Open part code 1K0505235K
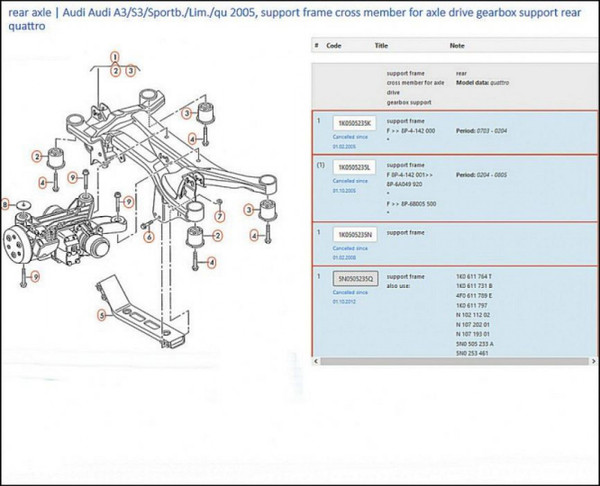Image resolution: width=600 pixels, height=486 pixels. pos(353,121)
